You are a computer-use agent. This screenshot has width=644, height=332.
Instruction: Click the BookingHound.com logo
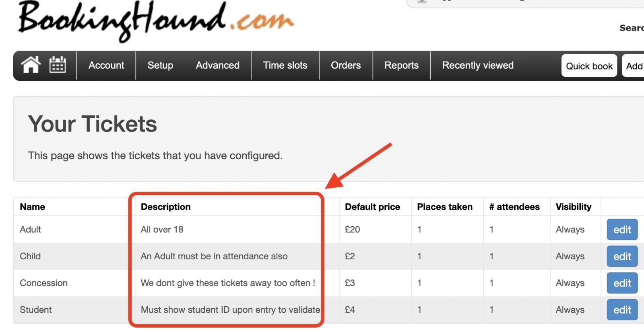pos(155,20)
